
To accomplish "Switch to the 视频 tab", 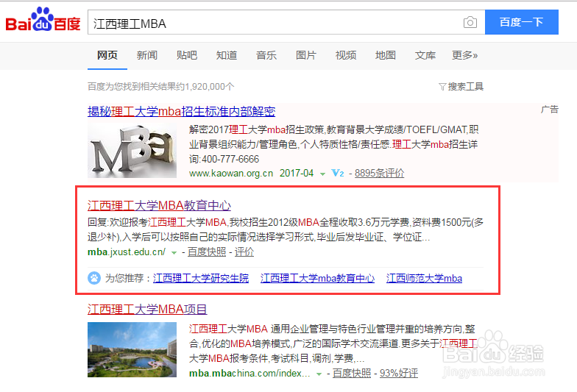I will click(x=346, y=56).
